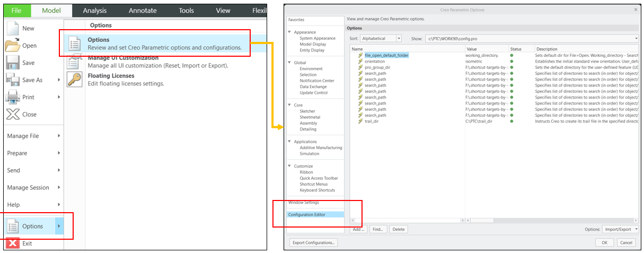This screenshot has width=644, height=253.
Task: Click the Save As icon
Action: (x=13, y=80)
